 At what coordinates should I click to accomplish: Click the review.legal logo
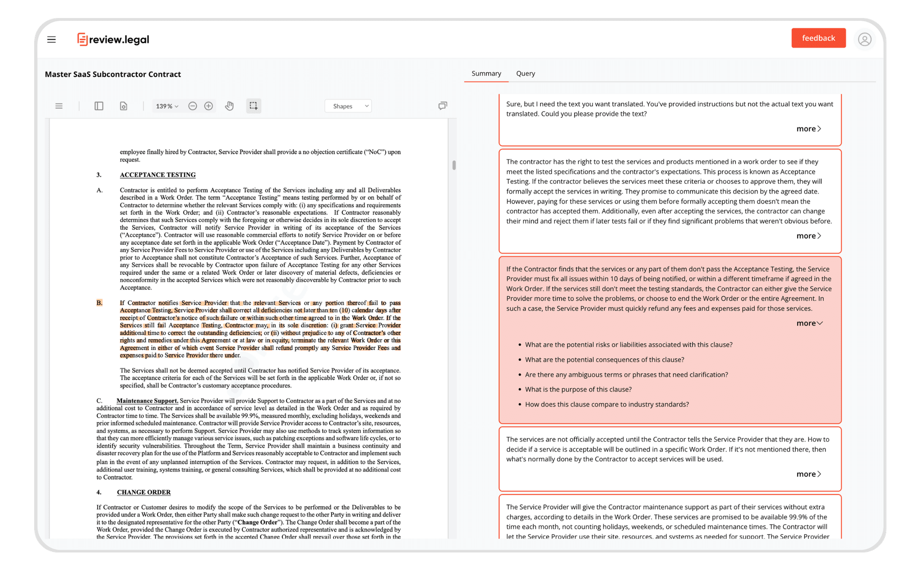click(113, 40)
